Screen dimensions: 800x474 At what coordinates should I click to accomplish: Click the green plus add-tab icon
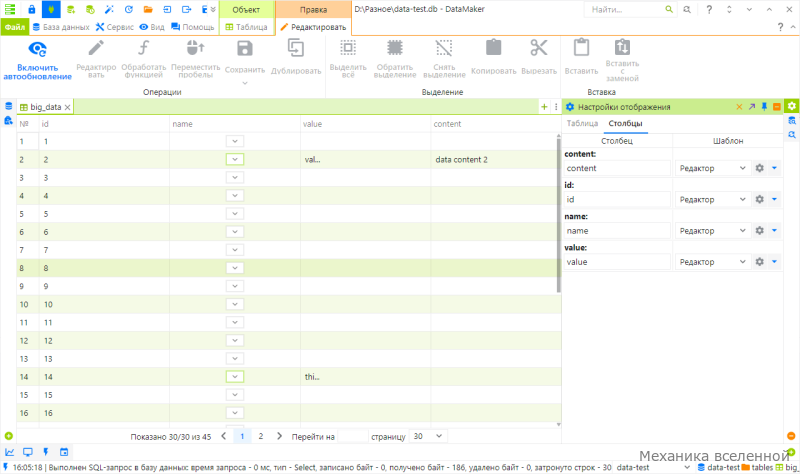click(544, 107)
